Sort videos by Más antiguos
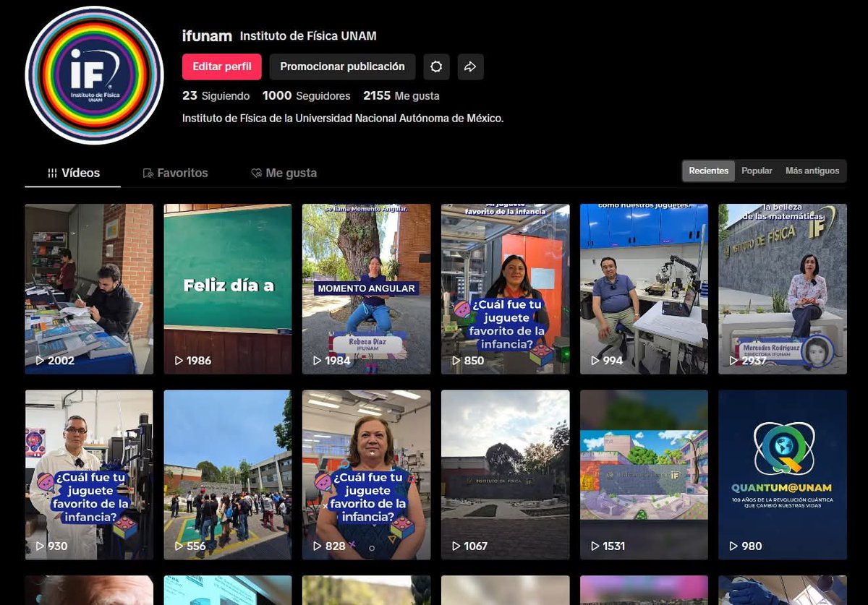 [x=812, y=171]
